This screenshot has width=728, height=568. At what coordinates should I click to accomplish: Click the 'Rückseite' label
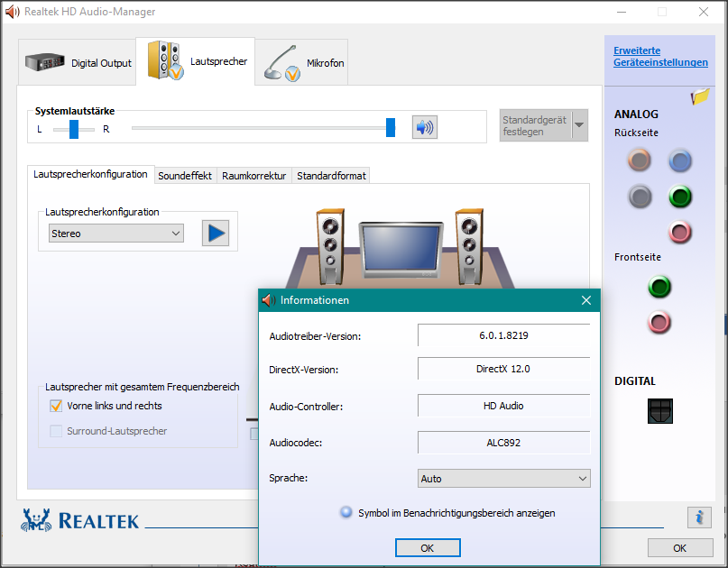coord(636,133)
